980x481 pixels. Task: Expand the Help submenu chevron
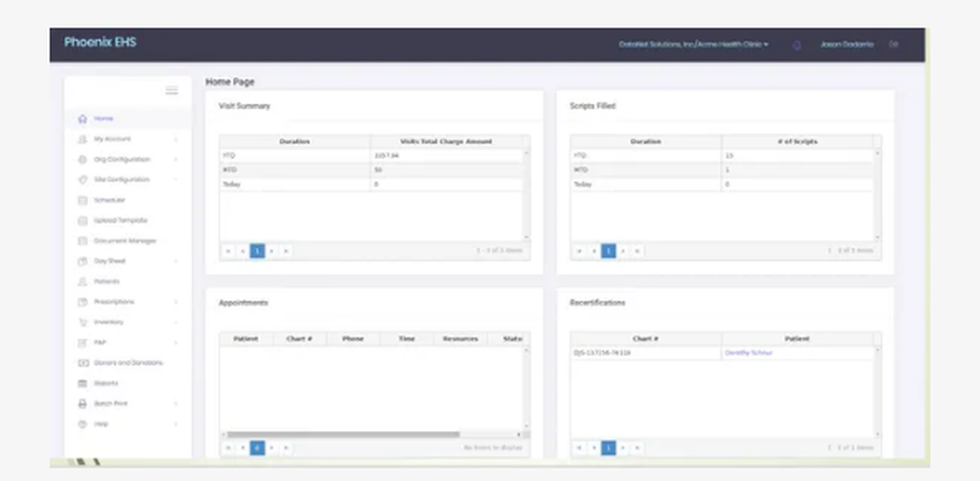click(x=175, y=424)
